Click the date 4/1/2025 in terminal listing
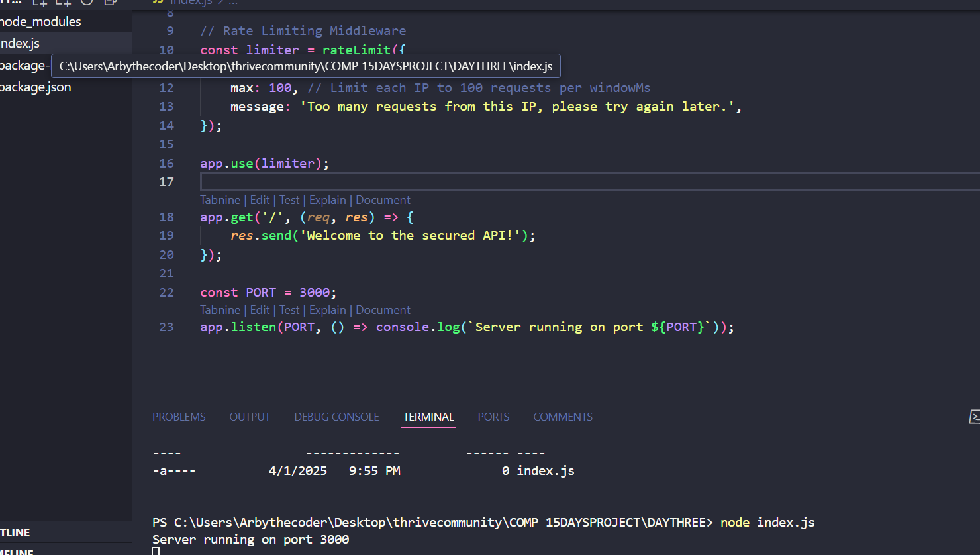The height and width of the screenshot is (555, 980). [297, 471]
